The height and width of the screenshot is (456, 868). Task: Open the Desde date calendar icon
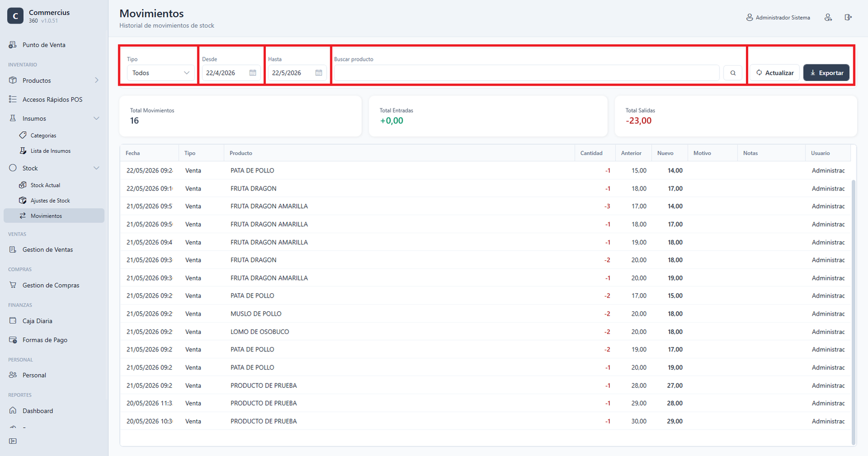pyautogui.click(x=253, y=73)
